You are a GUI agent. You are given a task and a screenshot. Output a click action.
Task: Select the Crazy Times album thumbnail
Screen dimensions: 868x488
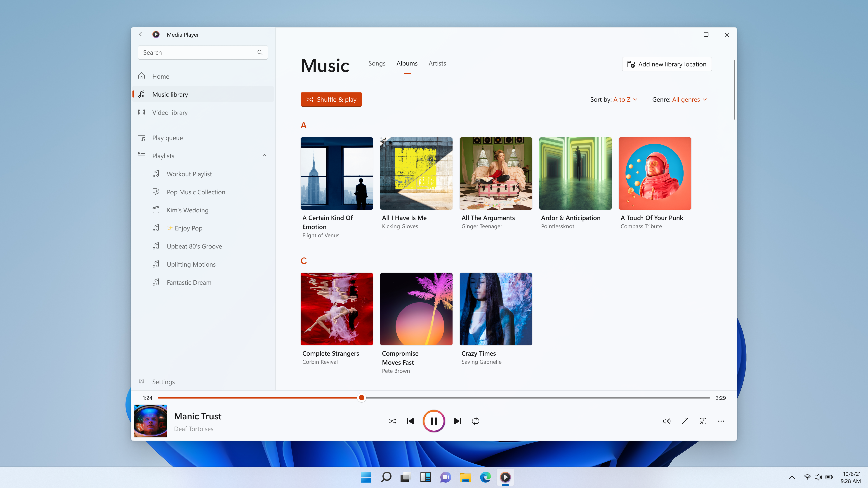coord(495,309)
